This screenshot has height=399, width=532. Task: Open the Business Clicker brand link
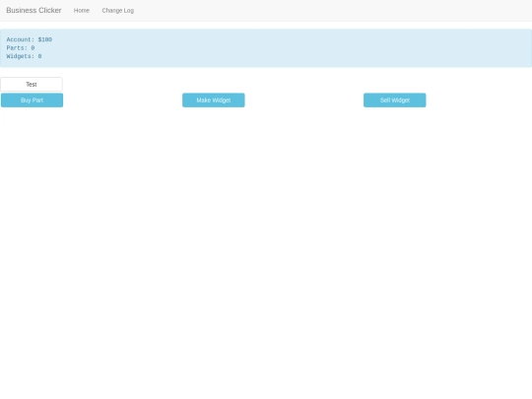[33, 10]
